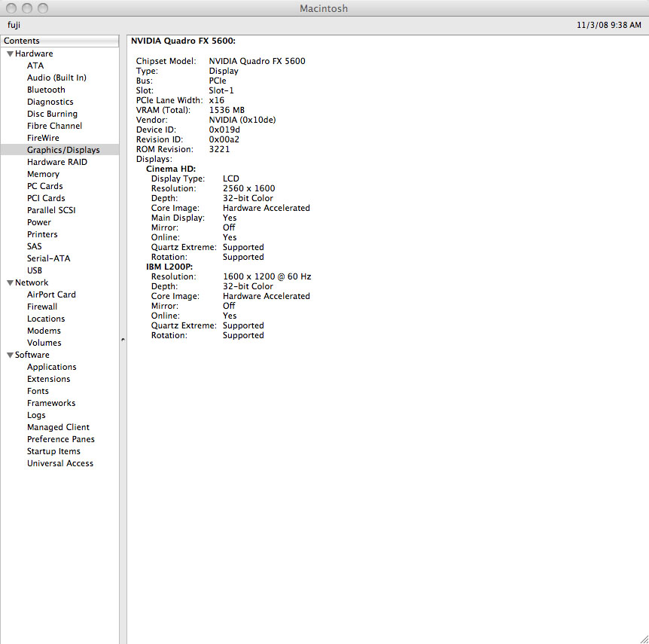Open Parallel SCSI information
649x644 pixels.
[x=51, y=210]
